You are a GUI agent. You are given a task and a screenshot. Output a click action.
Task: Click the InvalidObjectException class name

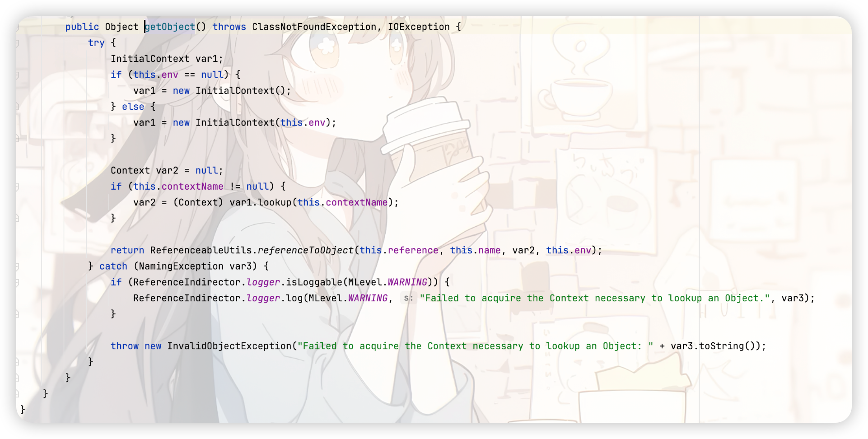(229, 346)
